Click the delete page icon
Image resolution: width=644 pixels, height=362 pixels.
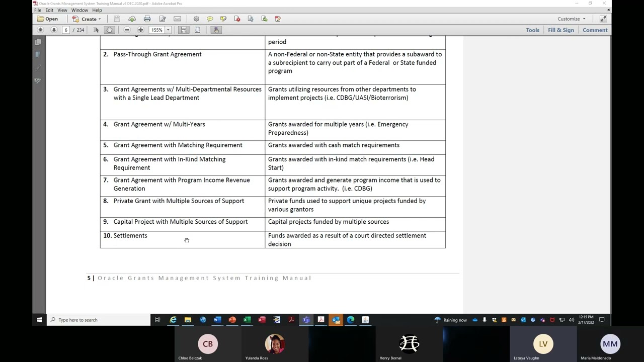point(237,19)
